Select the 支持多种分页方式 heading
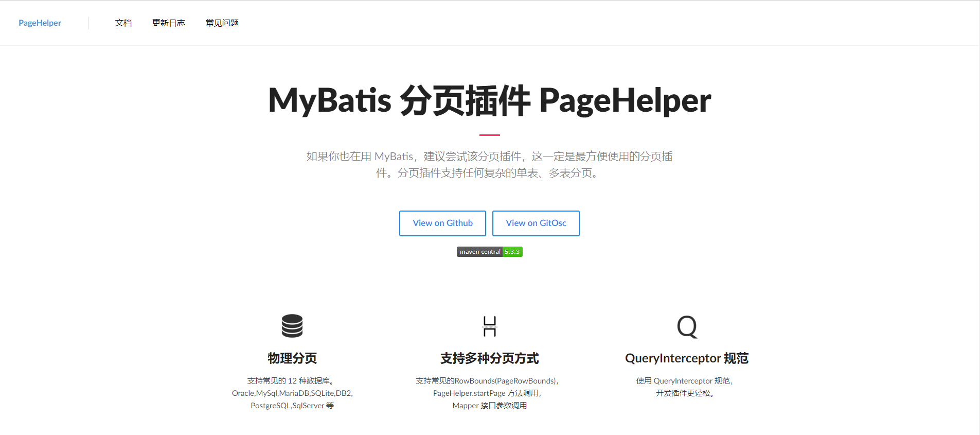 pos(490,358)
